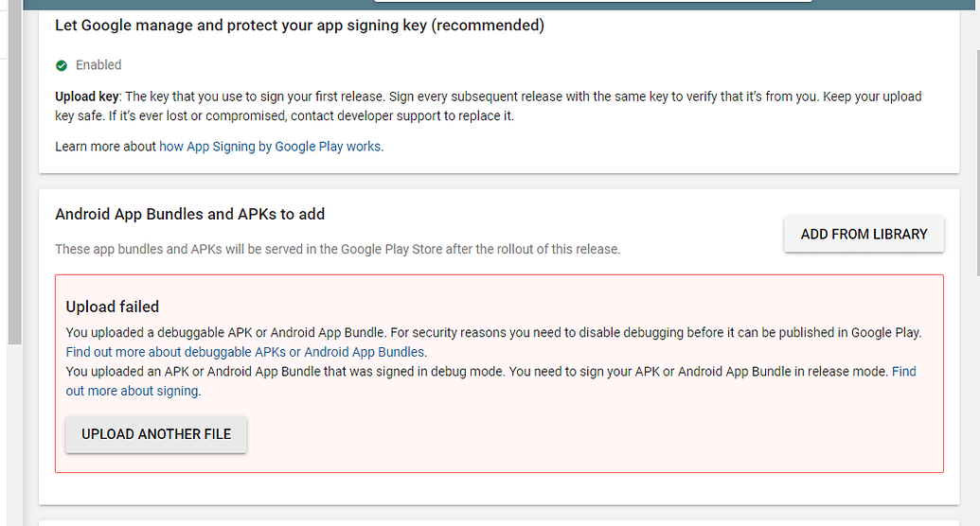
Task: Open the how App Signing by Google Play works link
Action: tap(269, 147)
